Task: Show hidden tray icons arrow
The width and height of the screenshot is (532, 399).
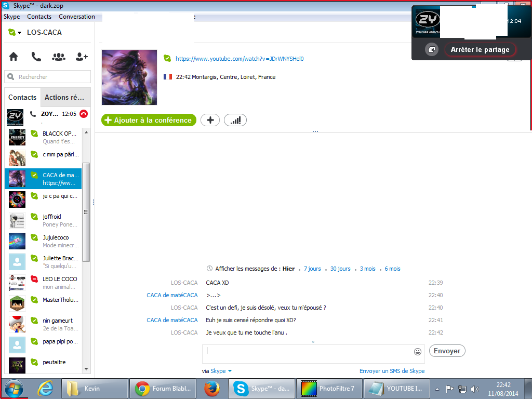Action: tap(437, 389)
